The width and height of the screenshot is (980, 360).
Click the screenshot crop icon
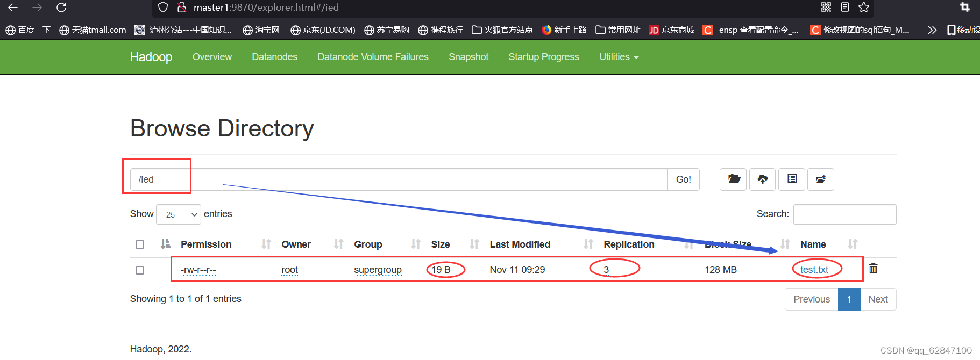pos(965,7)
